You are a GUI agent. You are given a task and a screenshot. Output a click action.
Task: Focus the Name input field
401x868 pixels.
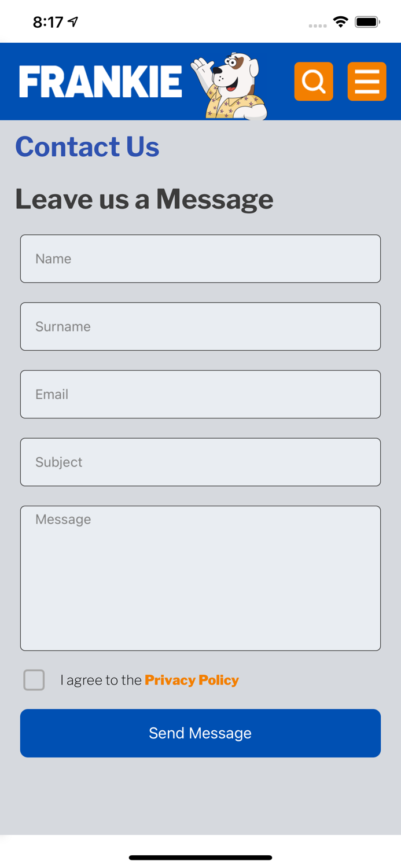pyautogui.click(x=200, y=259)
